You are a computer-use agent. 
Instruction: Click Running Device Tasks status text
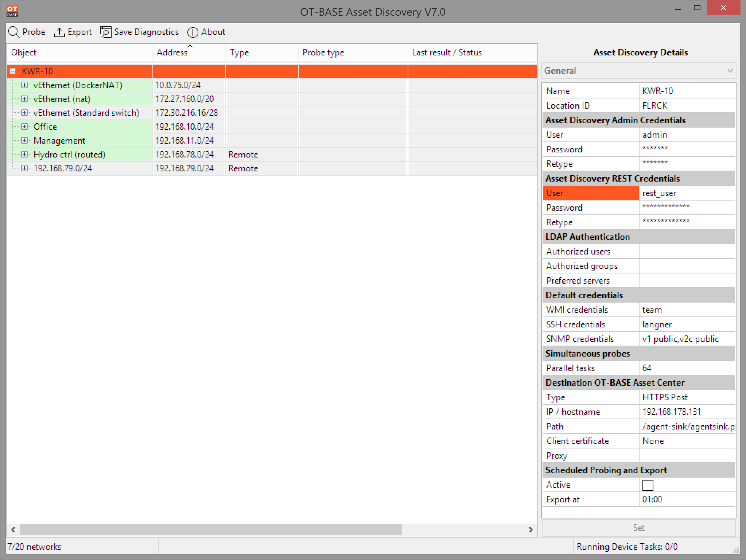point(627,547)
